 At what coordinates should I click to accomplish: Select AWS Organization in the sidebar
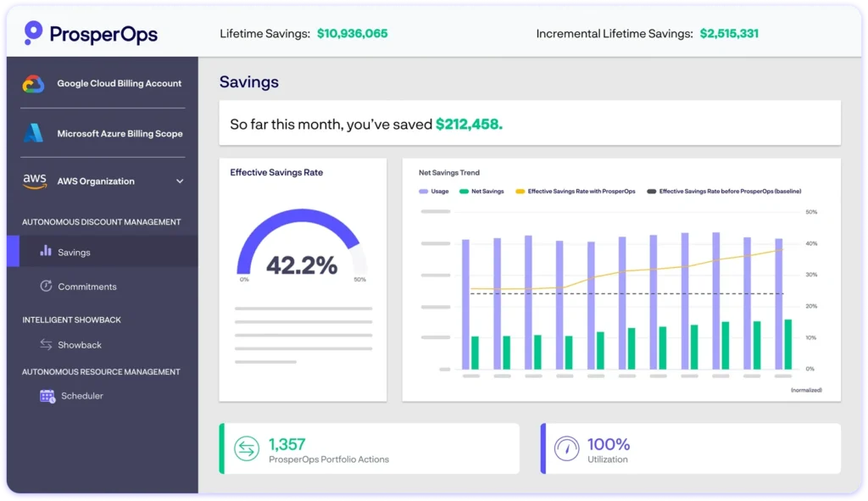(103, 181)
